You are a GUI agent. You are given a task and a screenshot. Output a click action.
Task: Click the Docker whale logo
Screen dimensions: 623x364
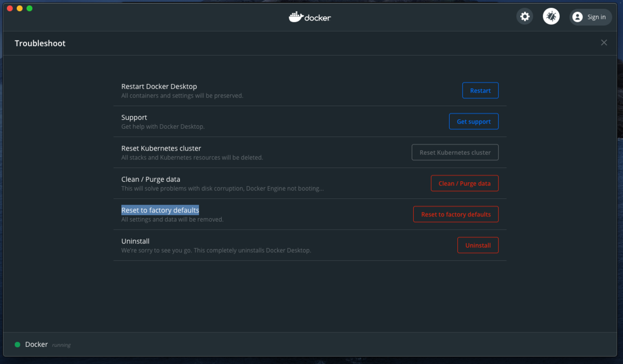click(x=310, y=17)
